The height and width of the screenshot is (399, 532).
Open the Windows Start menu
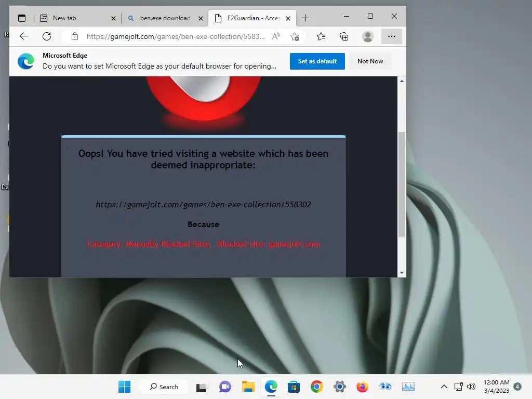coord(124,387)
